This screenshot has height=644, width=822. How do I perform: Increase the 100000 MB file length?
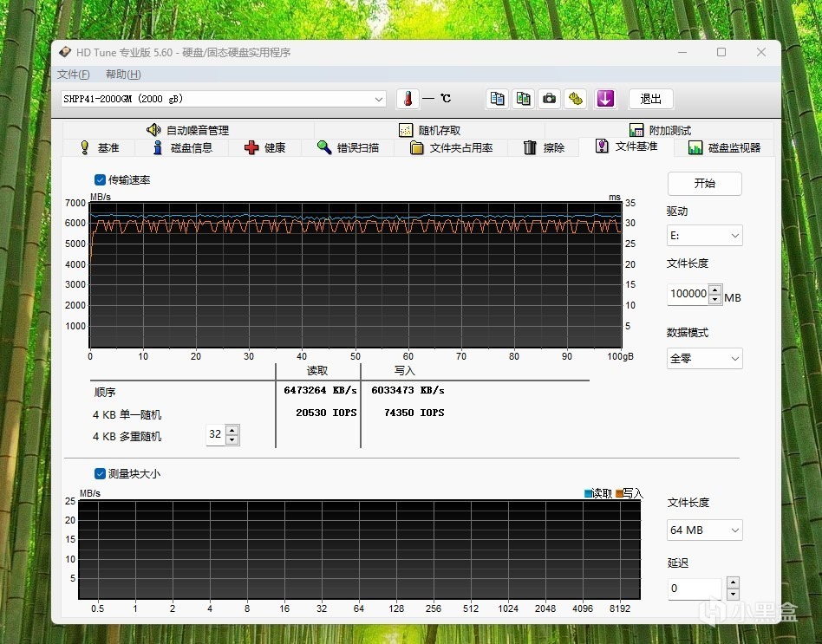715,289
